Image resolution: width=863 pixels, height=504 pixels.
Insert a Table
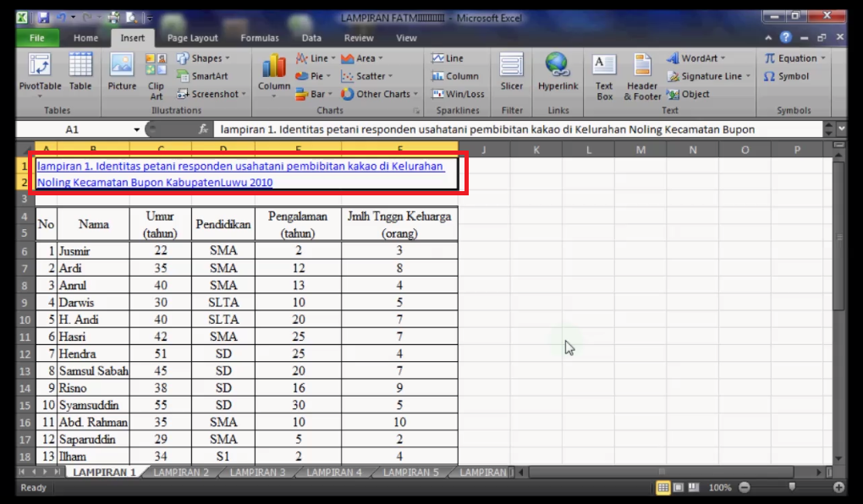[80, 72]
